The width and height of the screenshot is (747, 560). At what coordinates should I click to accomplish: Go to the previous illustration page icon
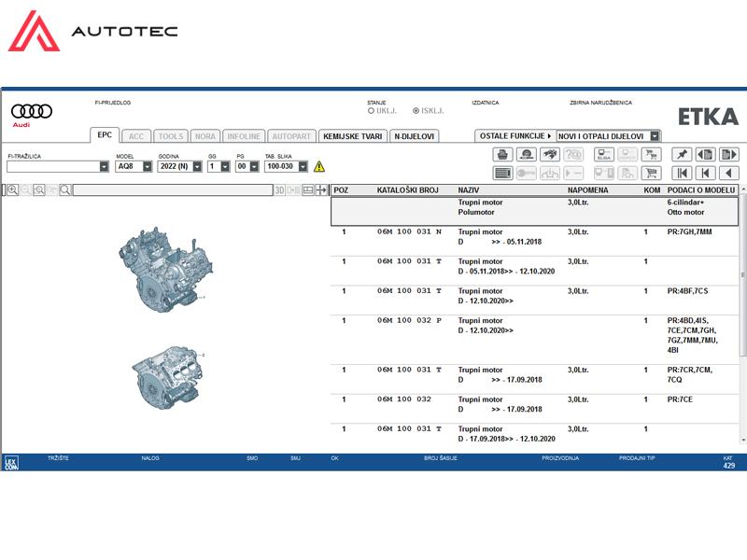click(x=706, y=154)
